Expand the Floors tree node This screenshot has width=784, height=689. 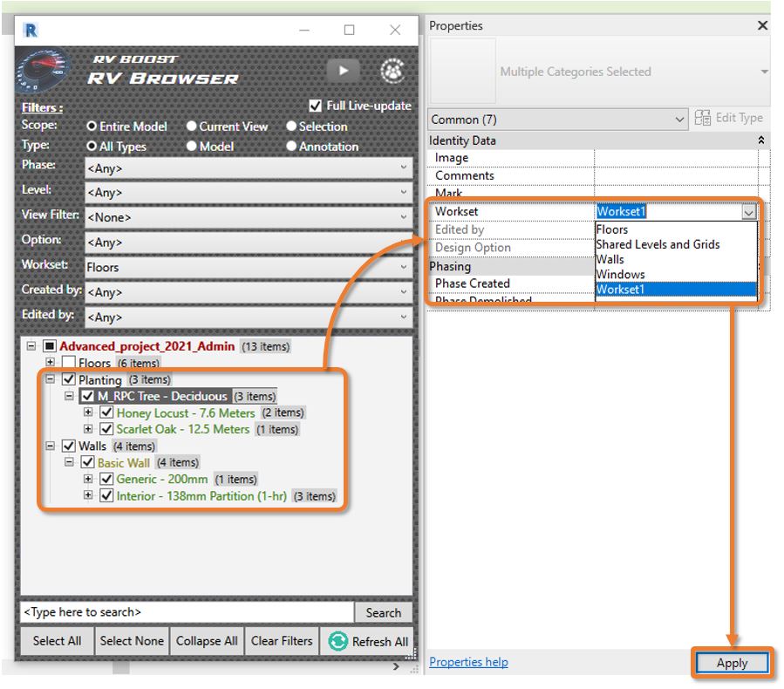tap(50, 362)
